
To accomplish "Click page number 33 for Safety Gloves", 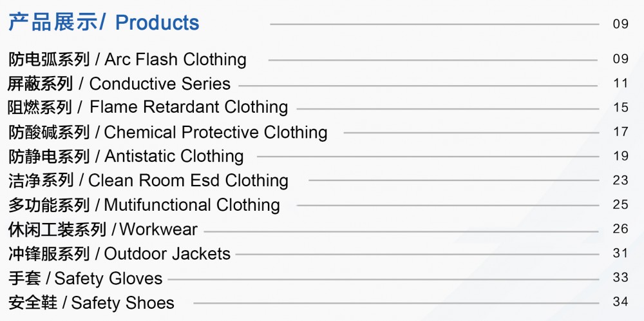I will point(620,278).
